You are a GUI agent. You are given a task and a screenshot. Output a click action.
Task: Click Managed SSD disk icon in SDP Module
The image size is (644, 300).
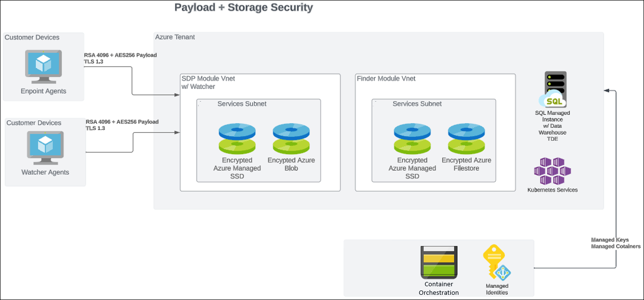237,139
